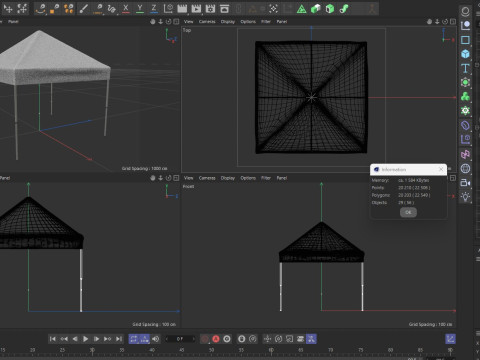Open the Display menu in Top viewport
Screen dimensions: 480x360
point(228,22)
